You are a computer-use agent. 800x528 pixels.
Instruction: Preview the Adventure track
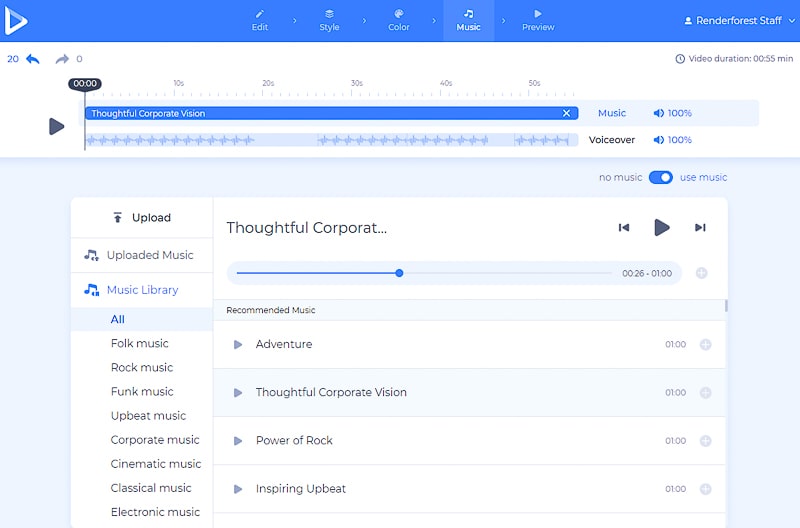238,345
